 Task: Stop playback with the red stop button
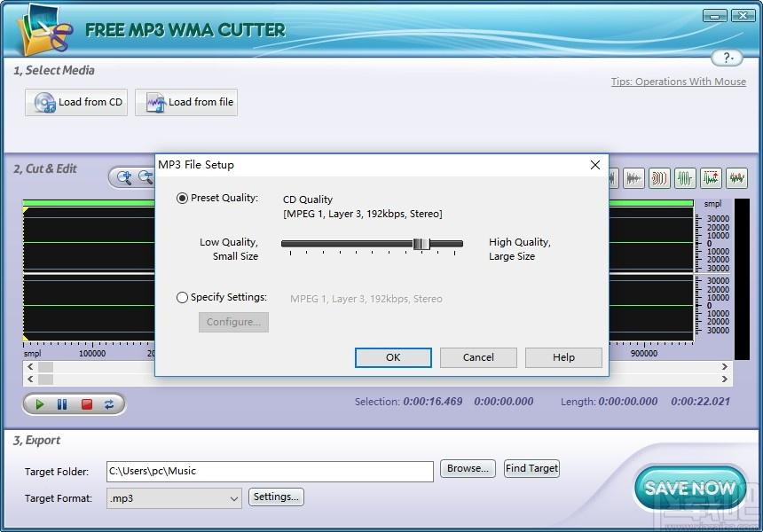click(87, 404)
